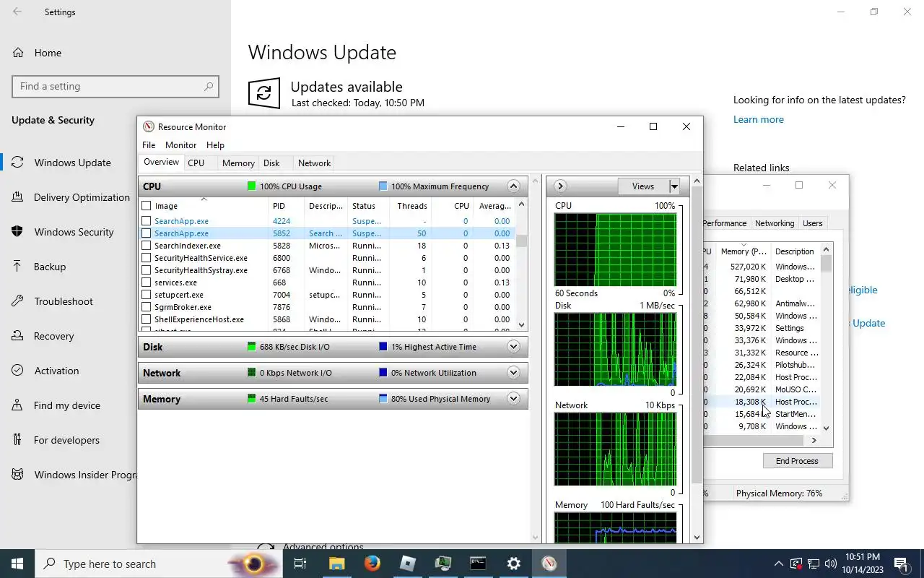Image resolution: width=924 pixels, height=578 pixels.
Task: Open the Windows Start menu
Action: point(17,564)
